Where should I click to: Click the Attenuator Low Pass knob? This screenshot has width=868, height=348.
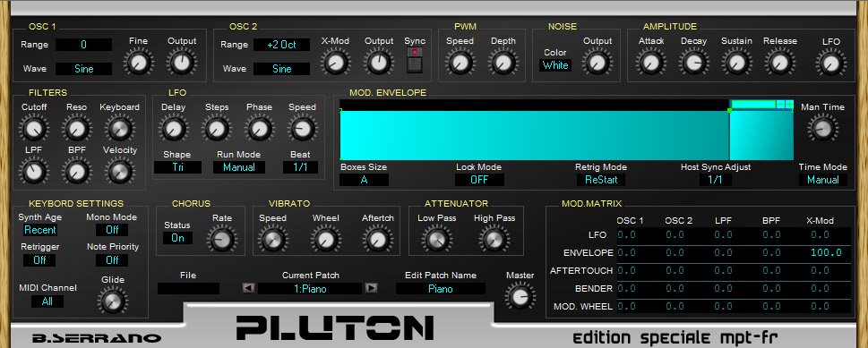(437, 239)
